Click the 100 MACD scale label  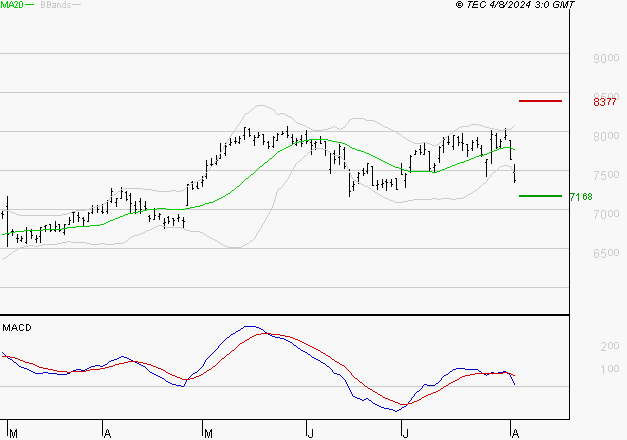coord(610,369)
